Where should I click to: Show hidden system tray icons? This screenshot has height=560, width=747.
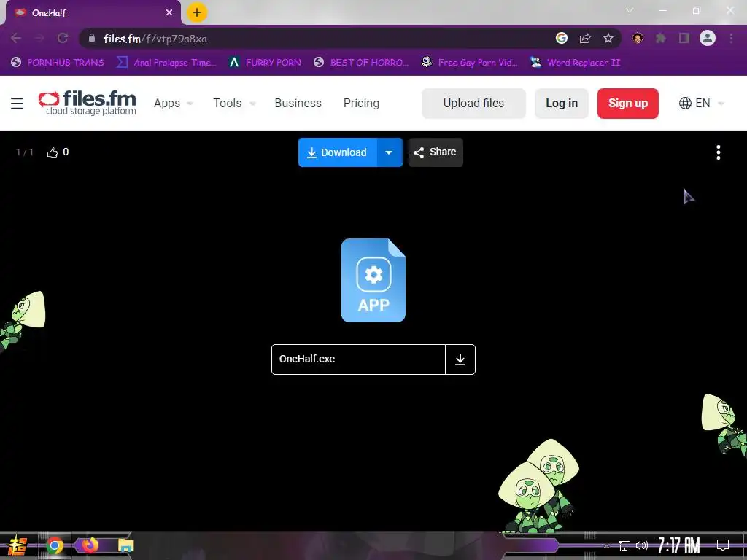click(x=606, y=545)
